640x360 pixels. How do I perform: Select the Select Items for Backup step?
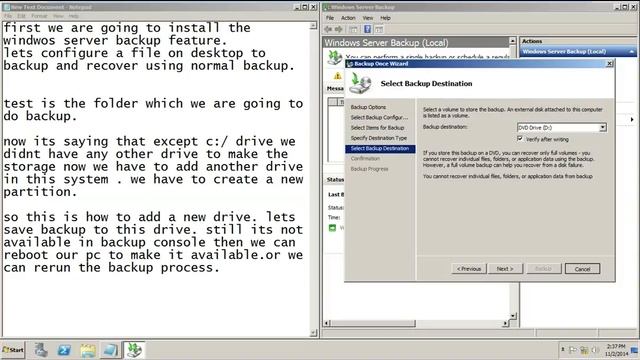377,128
